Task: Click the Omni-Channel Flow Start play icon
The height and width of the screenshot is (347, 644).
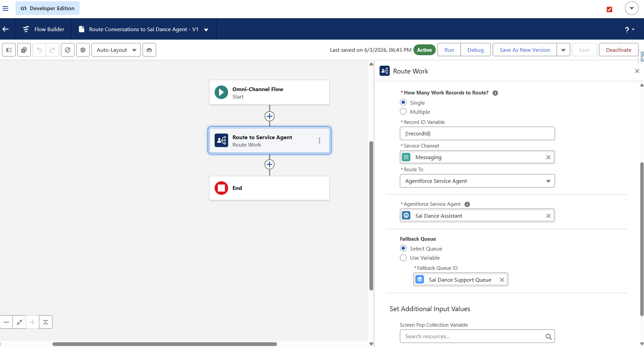Action: coord(221,92)
